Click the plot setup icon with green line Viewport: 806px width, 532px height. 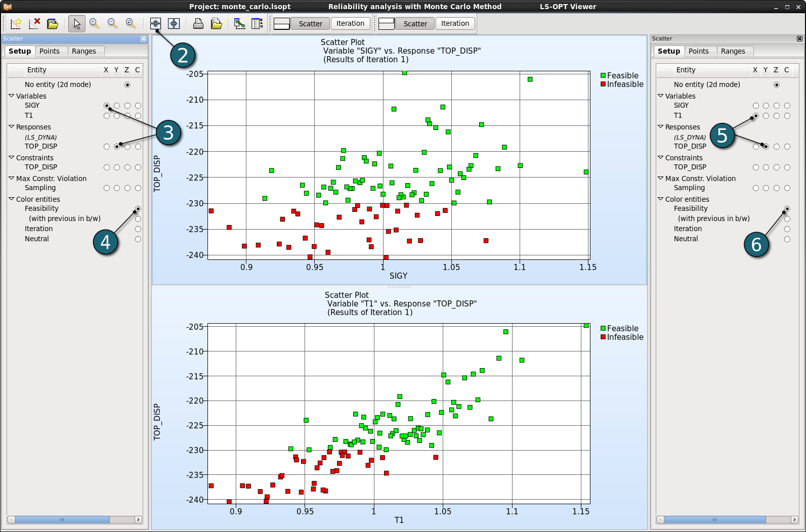coord(240,23)
